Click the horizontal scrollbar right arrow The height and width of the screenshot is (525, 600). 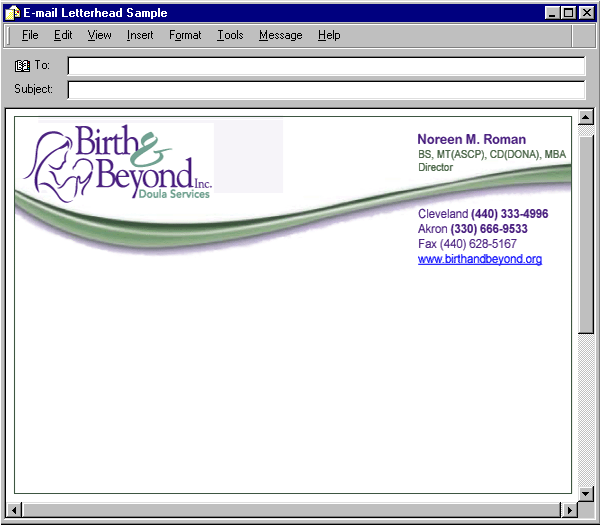[570, 510]
